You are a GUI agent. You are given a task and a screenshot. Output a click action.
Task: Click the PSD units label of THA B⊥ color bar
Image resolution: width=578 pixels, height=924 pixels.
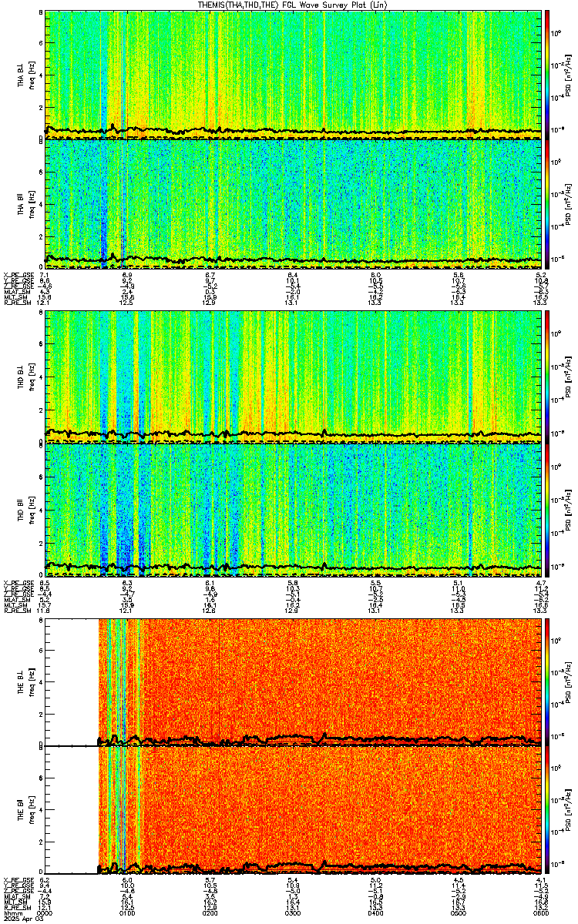[567, 75]
